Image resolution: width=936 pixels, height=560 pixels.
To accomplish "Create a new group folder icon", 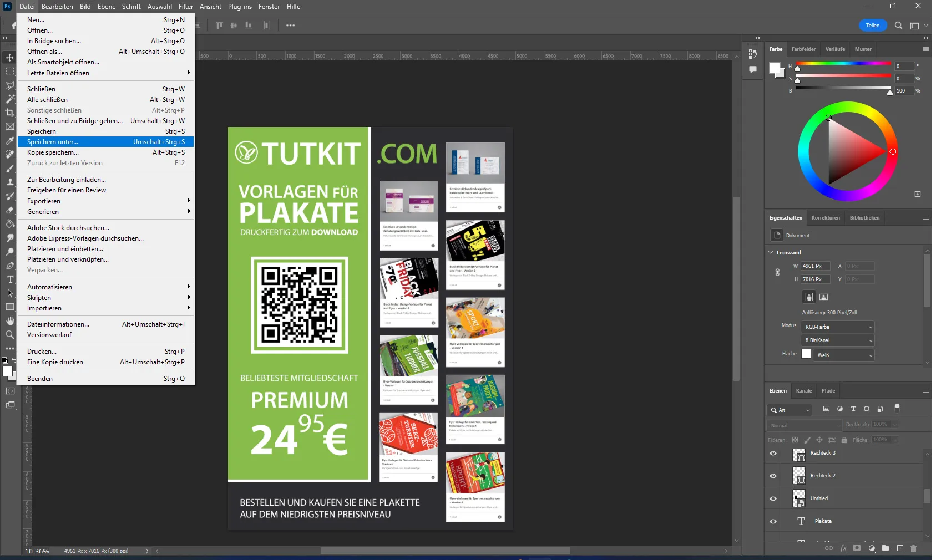I will (x=886, y=548).
